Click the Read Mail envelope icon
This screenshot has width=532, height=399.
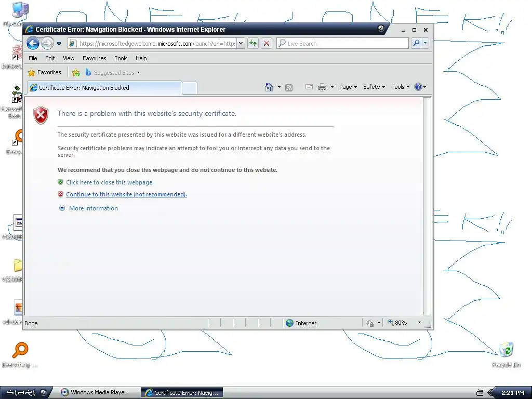click(309, 87)
